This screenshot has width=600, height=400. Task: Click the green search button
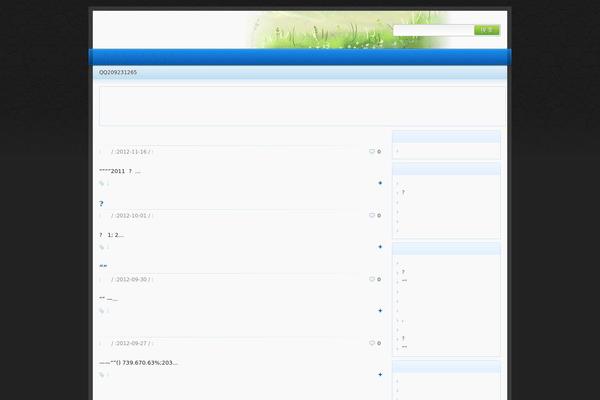[x=487, y=30]
